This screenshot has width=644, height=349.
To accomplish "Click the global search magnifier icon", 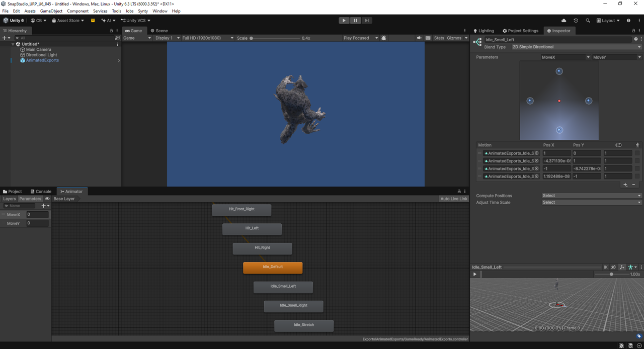I will (x=588, y=21).
